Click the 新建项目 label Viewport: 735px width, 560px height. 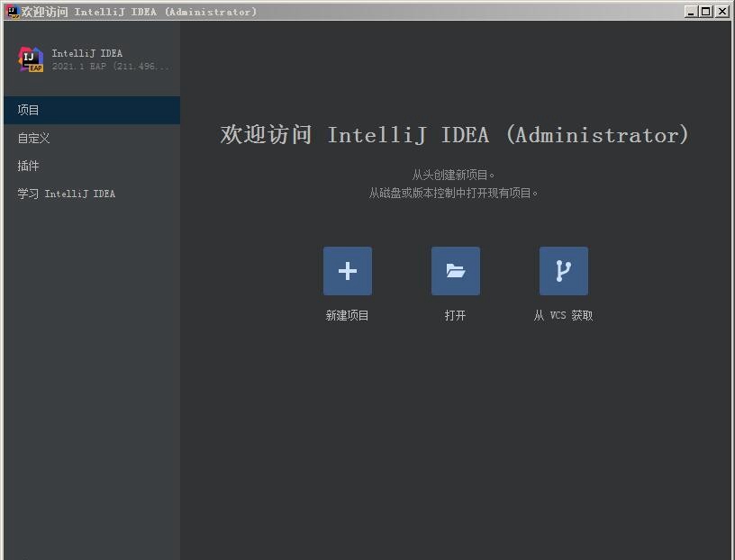pyautogui.click(x=348, y=315)
